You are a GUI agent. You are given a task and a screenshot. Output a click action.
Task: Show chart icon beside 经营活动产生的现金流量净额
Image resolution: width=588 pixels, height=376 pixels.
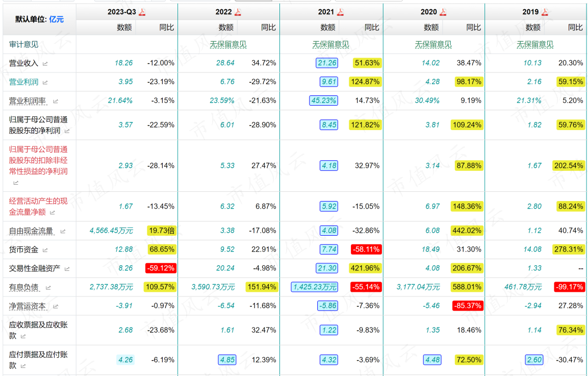coord(52,213)
